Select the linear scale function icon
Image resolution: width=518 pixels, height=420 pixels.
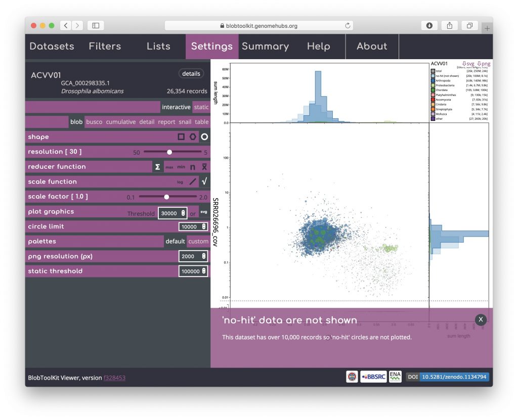(x=192, y=181)
